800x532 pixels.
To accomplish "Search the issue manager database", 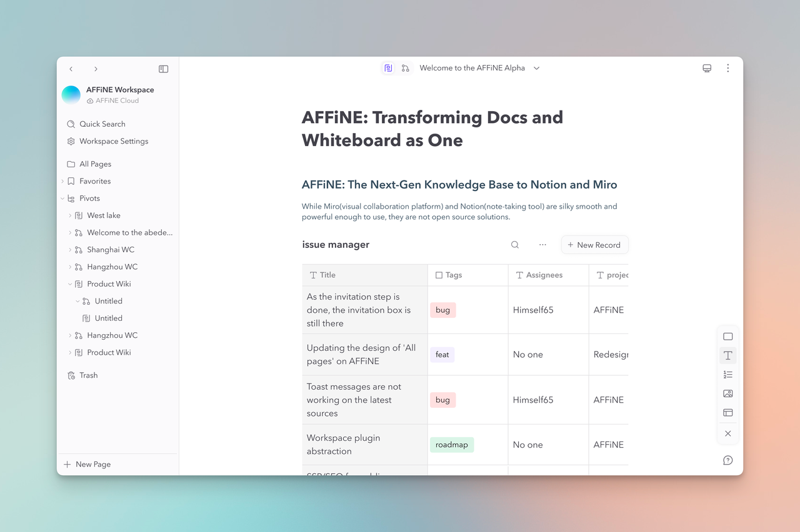I will pyautogui.click(x=515, y=245).
